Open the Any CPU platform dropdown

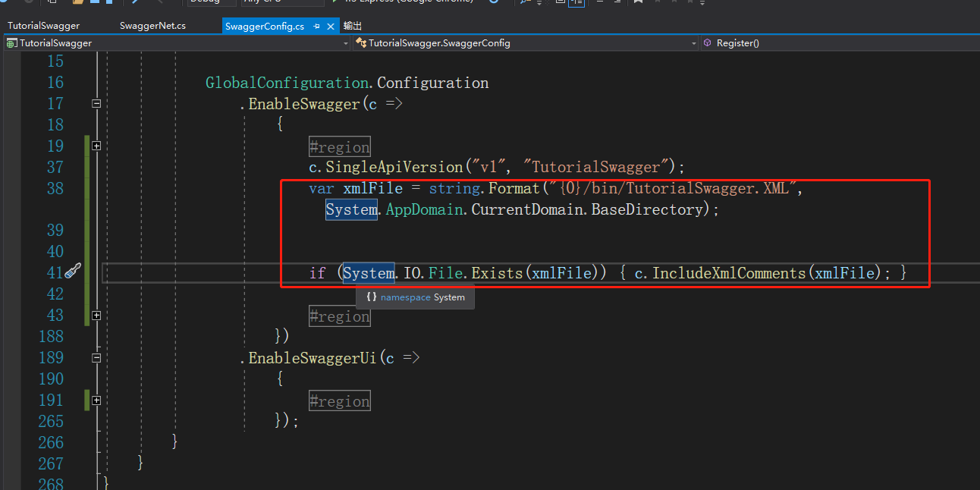[x=282, y=2]
